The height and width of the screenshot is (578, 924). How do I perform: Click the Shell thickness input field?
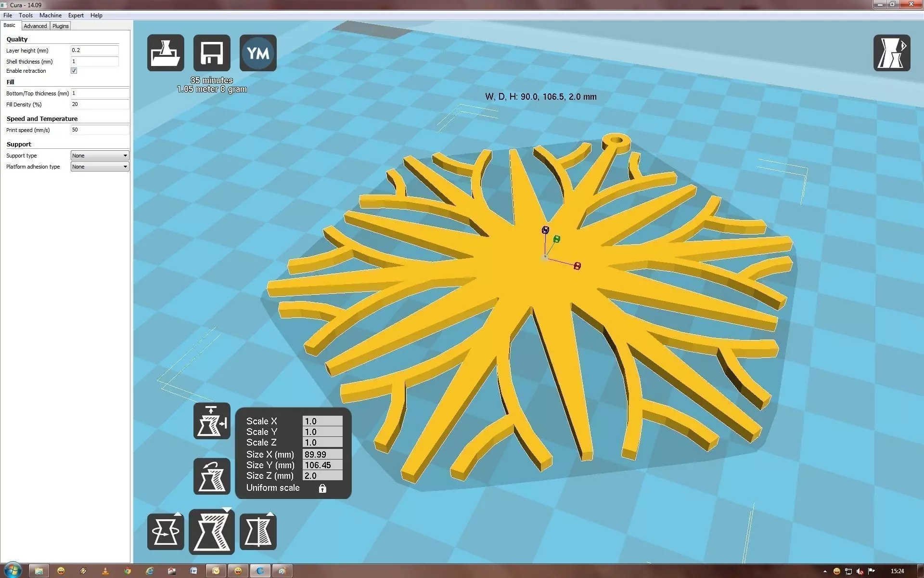[x=94, y=61]
